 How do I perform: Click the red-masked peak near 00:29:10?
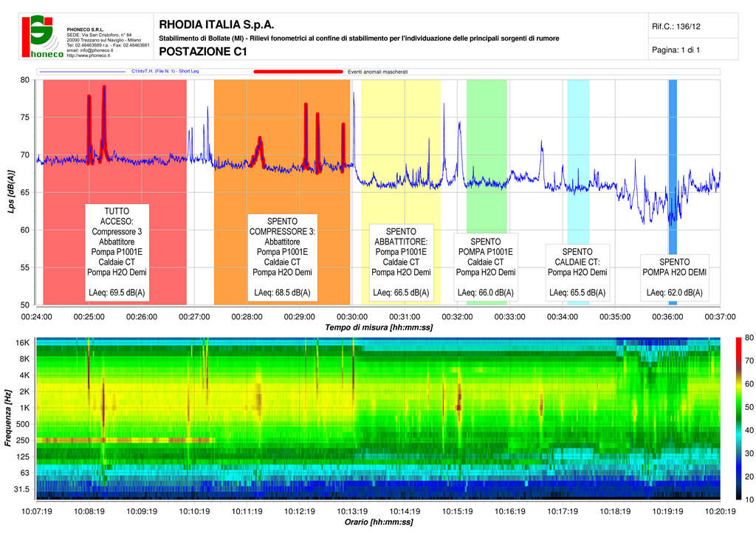[306, 135]
